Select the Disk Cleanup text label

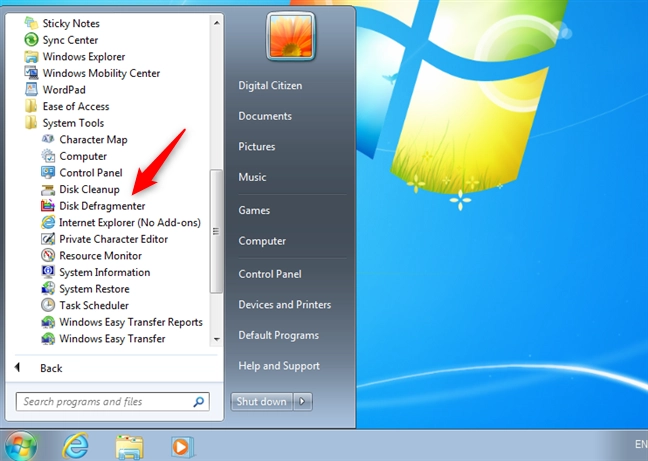click(89, 189)
